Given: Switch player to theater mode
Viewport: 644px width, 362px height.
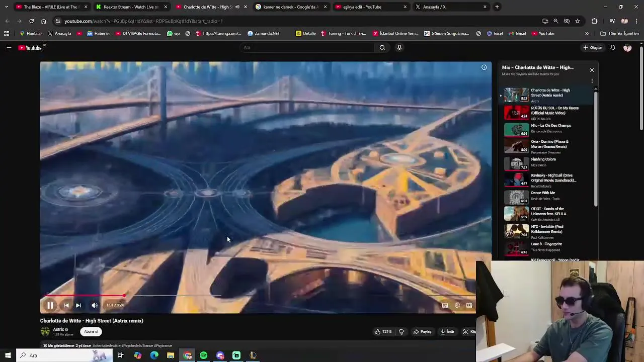Looking at the screenshot, I should point(469,305).
